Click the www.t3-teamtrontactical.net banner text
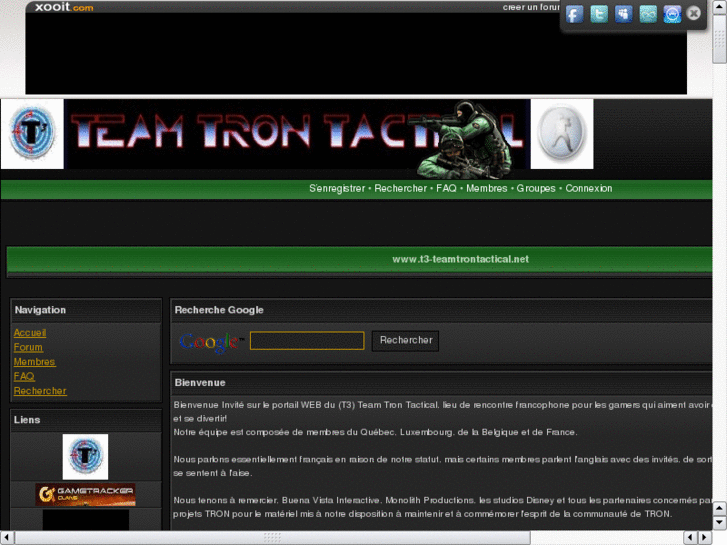The width and height of the screenshot is (727, 545). click(460, 259)
